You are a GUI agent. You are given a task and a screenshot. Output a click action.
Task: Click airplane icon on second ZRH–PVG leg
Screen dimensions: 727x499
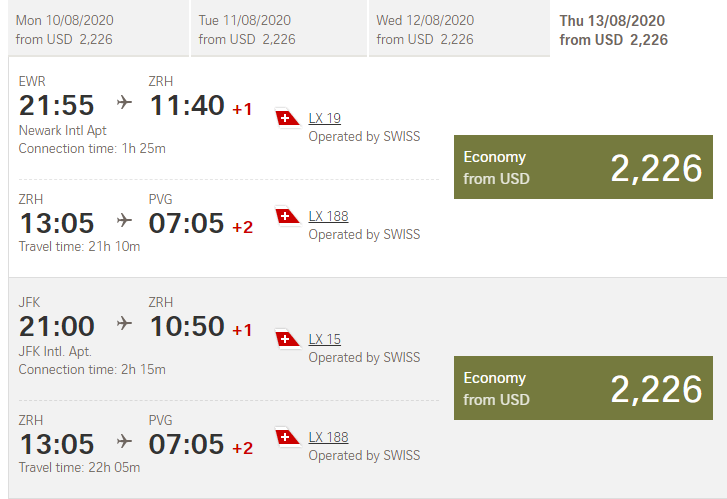[x=124, y=441]
